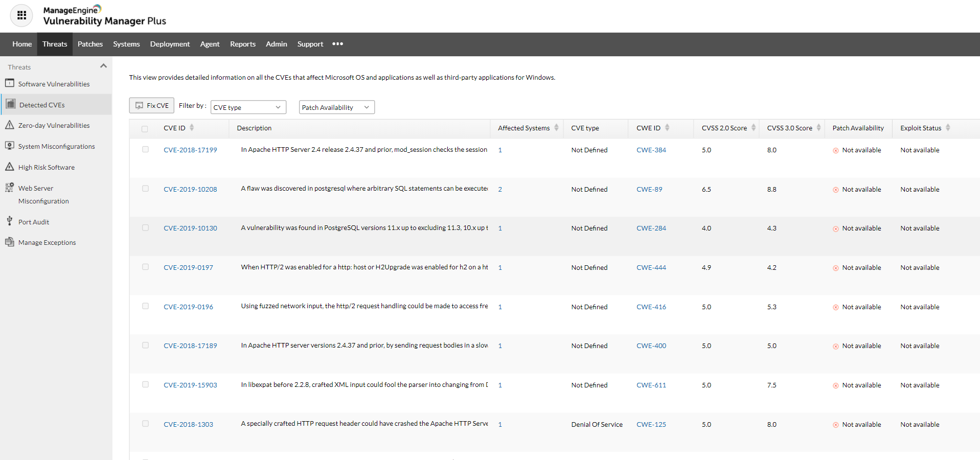Open the more options ellipsis menu
Image resolution: width=980 pixels, height=460 pixels.
(x=337, y=44)
